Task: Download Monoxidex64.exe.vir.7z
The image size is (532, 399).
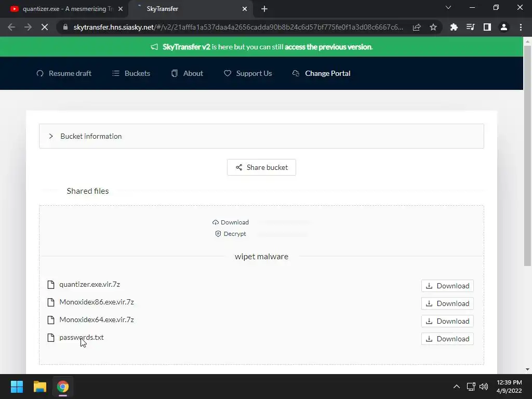Action: click(x=447, y=321)
